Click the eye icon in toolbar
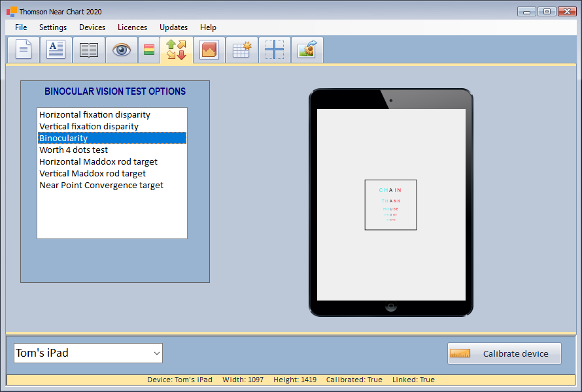 [x=122, y=50]
